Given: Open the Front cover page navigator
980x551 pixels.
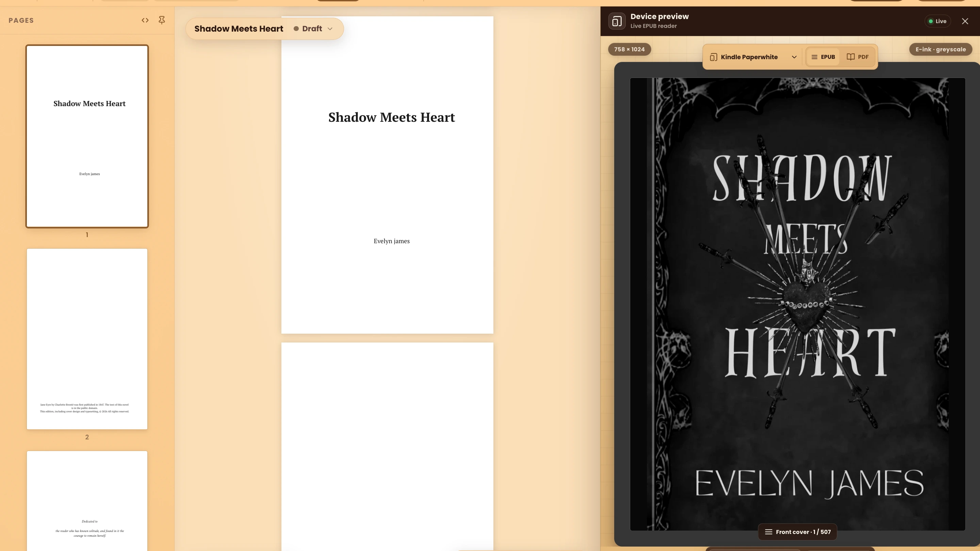Looking at the screenshot, I should (797, 532).
